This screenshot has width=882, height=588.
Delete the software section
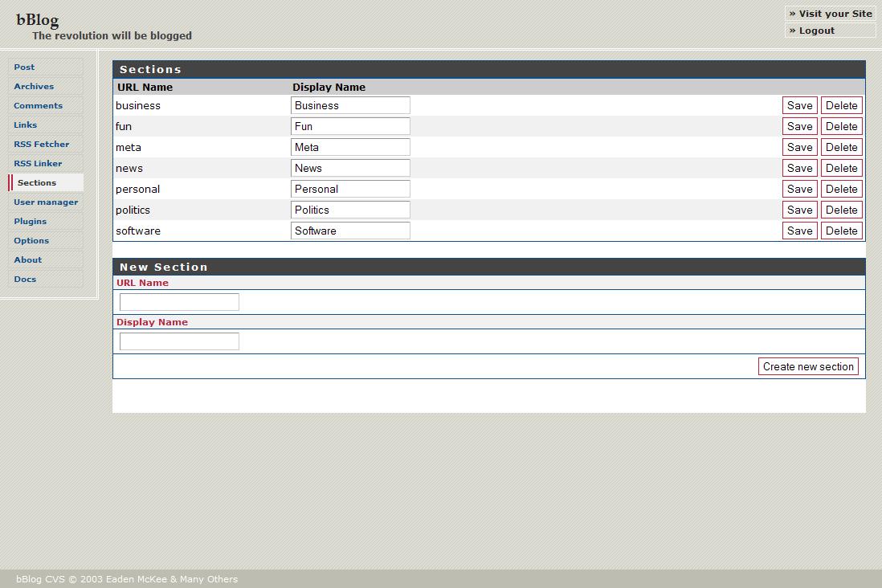(842, 231)
